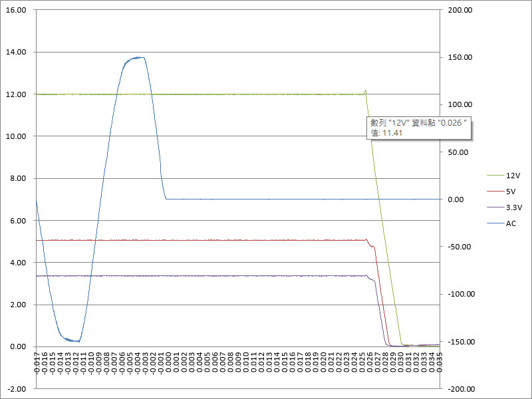Click the left axis label 4.00

(x=18, y=263)
